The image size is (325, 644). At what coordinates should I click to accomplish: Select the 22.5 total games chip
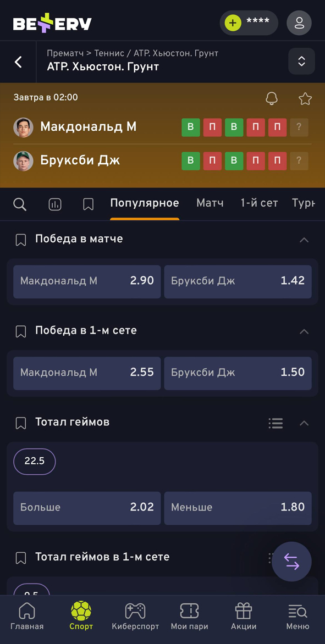tap(34, 462)
